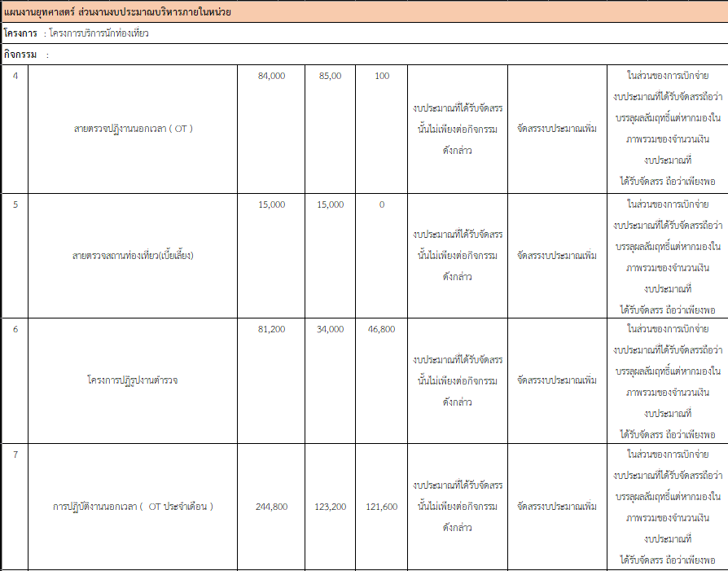Click the การปฏิบัติงานนอกเวลา ( OT ประจำเดือน ) cell
The height and width of the screenshot is (571, 728).
coord(133,506)
